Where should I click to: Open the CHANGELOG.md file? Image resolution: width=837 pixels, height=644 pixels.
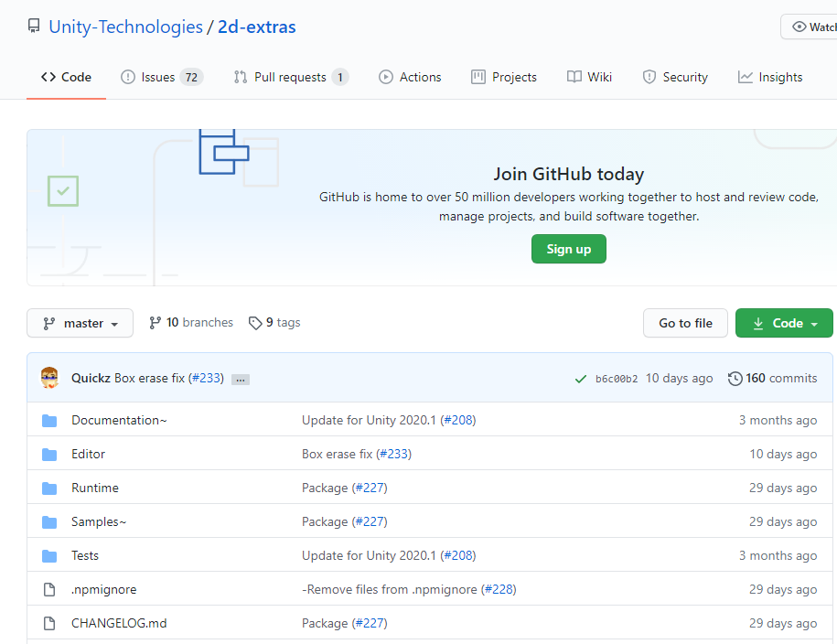pyautogui.click(x=119, y=623)
